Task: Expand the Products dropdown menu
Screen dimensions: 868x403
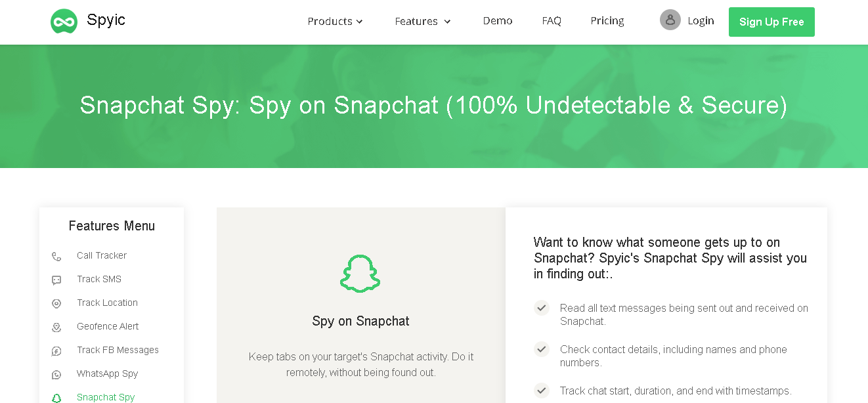Action: click(x=335, y=22)
